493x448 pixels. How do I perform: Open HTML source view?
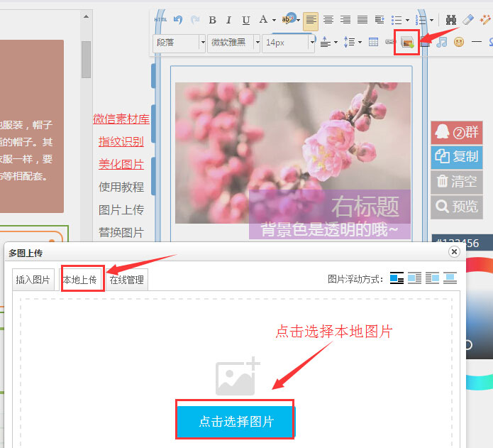pyautogui.click(x=160, y=19)
